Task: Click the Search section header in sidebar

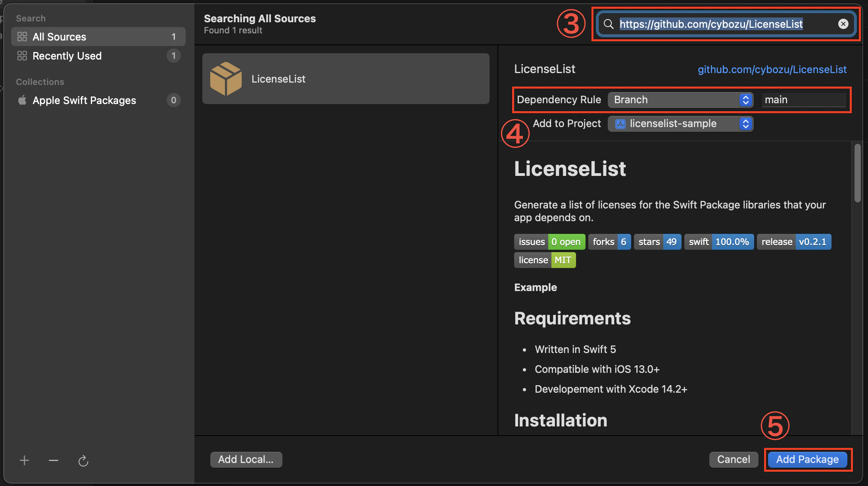Action: [31, 18]
